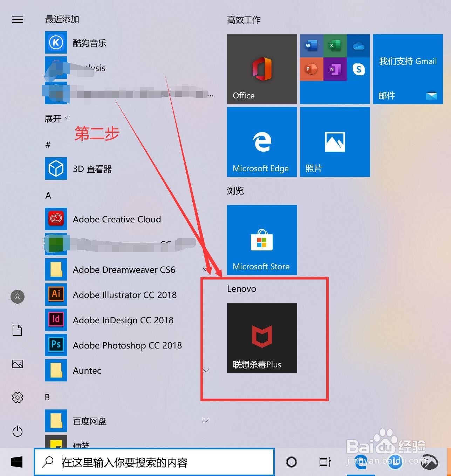Click the 最近添加 heading
The image size is (451, 476).
[x=62, y=19]
